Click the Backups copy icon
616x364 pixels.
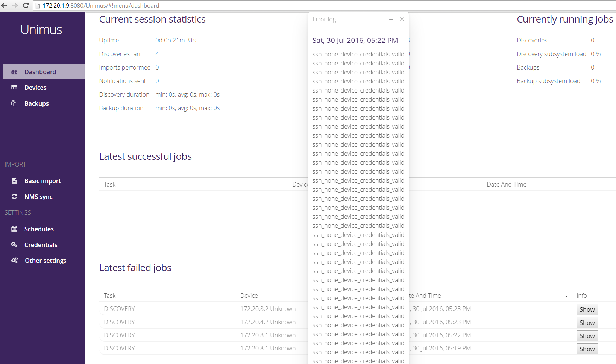(x=14, y=103)
